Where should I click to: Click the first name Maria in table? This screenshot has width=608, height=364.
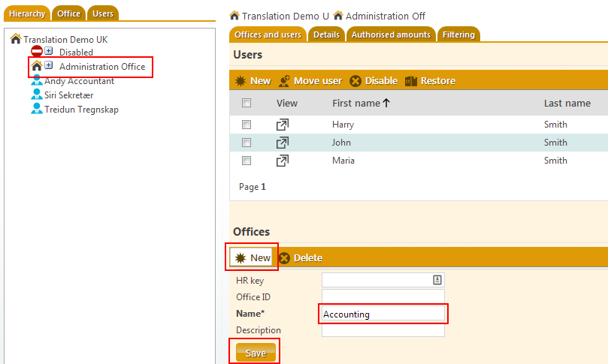coord(343,161)
